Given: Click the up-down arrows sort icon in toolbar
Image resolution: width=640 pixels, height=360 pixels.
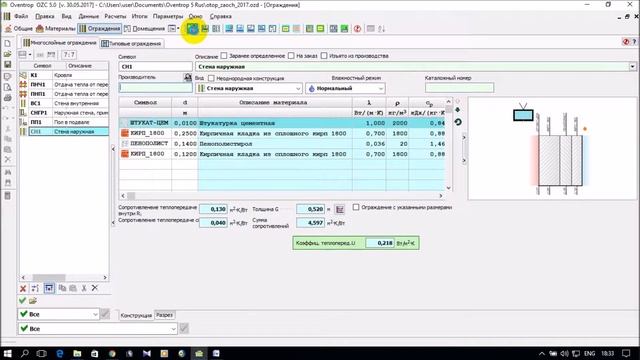Looking at the screenshot, I should (x=381, y=29).
